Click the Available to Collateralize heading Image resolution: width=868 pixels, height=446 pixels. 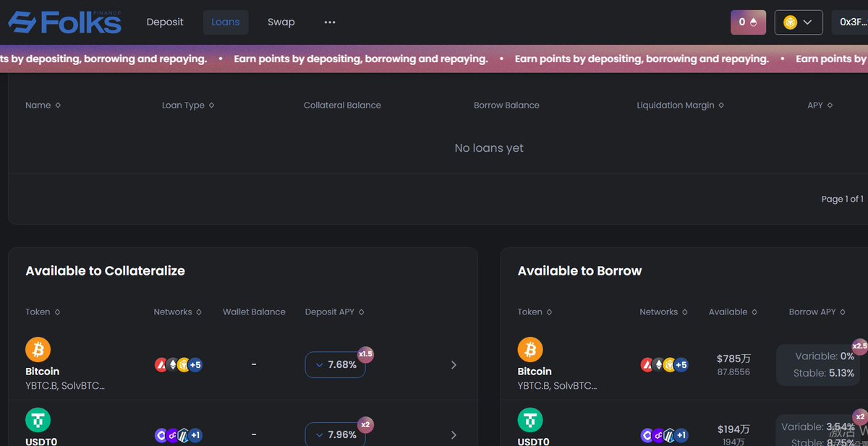pos(105,271)
